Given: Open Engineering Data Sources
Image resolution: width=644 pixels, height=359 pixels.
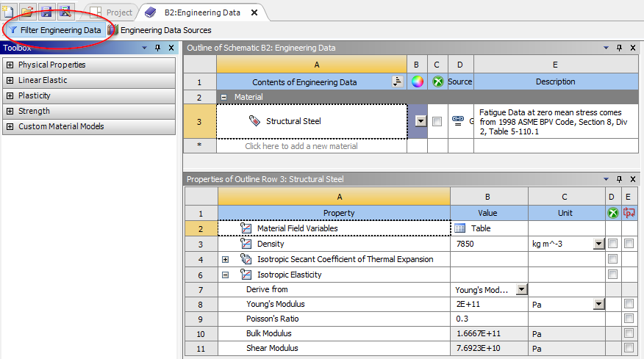Looking at the screenshot, I should pyautogui.click(x=160, y=30).
